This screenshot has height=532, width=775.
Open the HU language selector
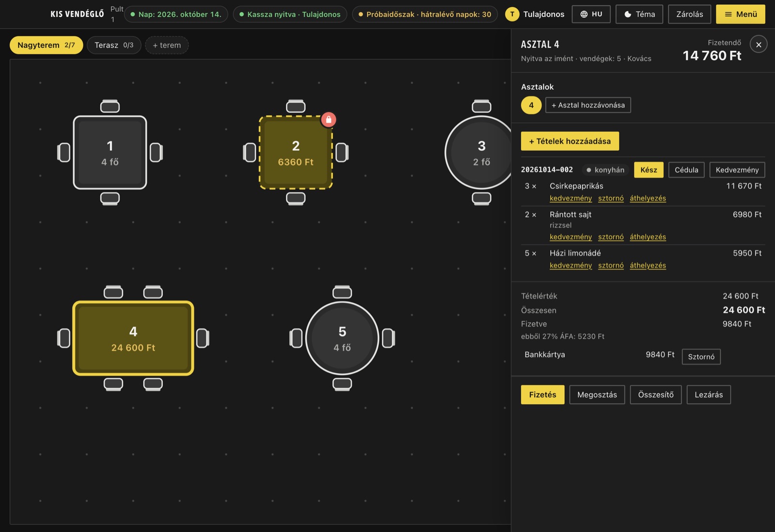click(591, 14)
